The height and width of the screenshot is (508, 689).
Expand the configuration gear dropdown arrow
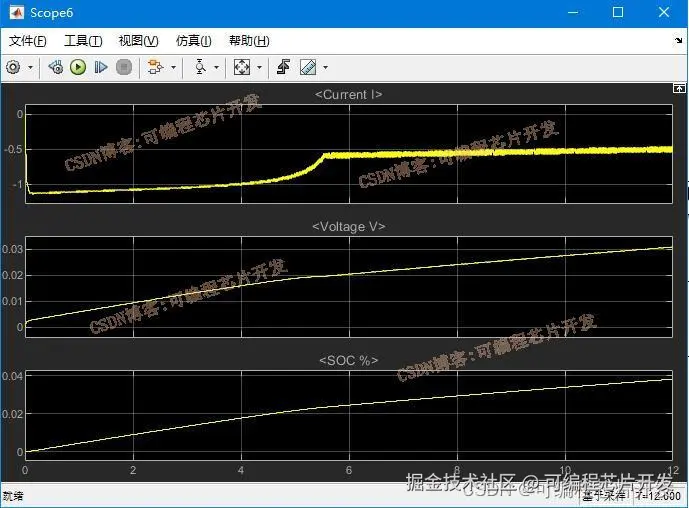click(x=30, y=68)
